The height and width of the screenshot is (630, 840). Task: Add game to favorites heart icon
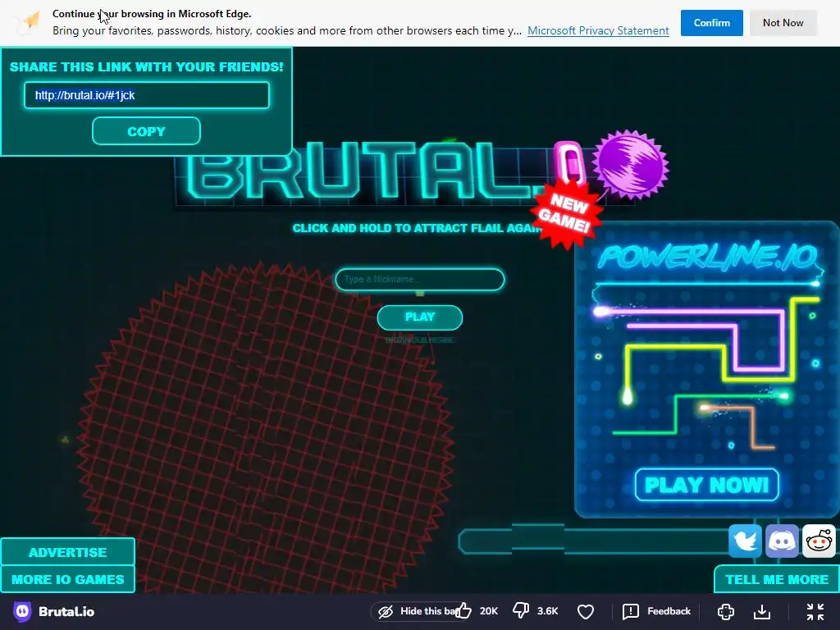pos(586,611)
